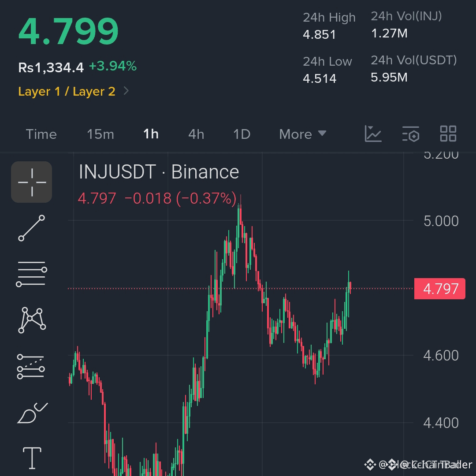Screen dimensions: 476x476
Task: Expand the More intervals dropdown
Action: click(x=303, y=134)
